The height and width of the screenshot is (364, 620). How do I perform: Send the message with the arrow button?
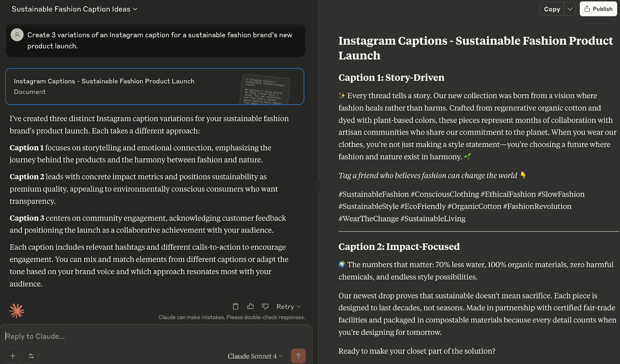pyautogui.click(x=298, y=356)
